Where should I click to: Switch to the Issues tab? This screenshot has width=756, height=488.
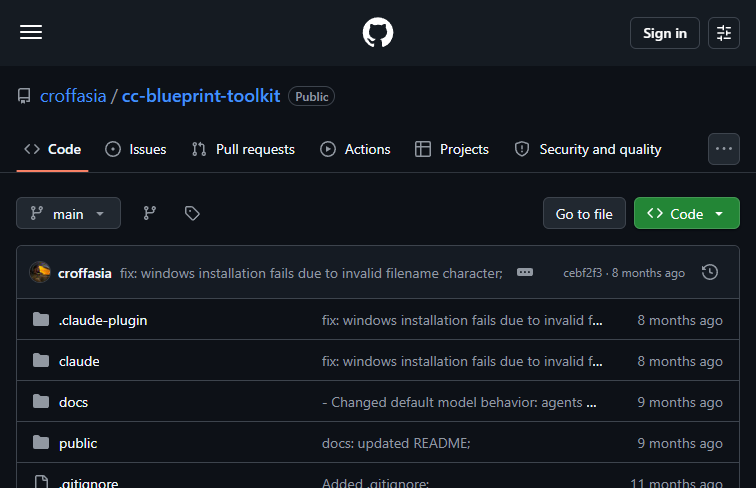click(x=135, y=149)
